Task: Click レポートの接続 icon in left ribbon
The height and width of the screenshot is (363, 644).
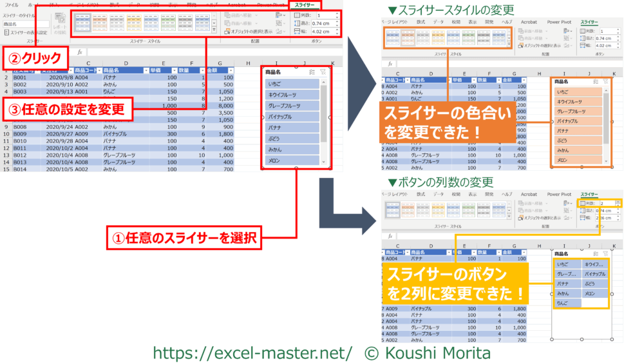Action: pos(59,25)
